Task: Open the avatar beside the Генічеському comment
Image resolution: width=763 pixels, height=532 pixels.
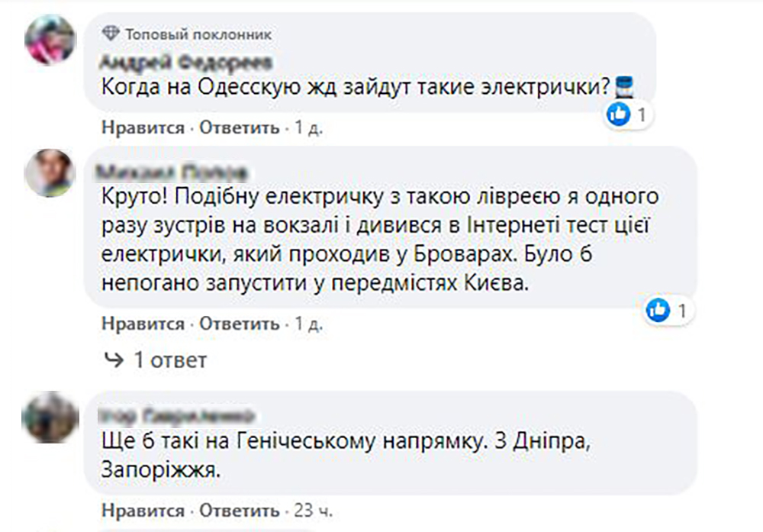Action: [50, 418]
